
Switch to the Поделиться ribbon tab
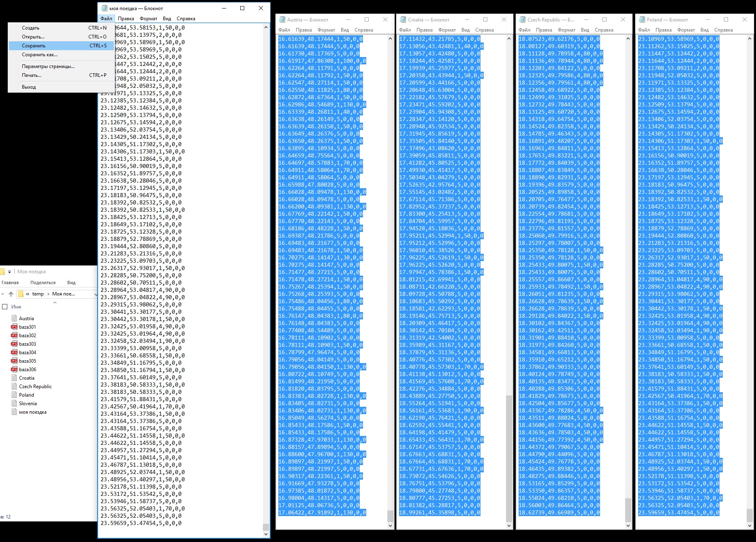click(43, 283)
